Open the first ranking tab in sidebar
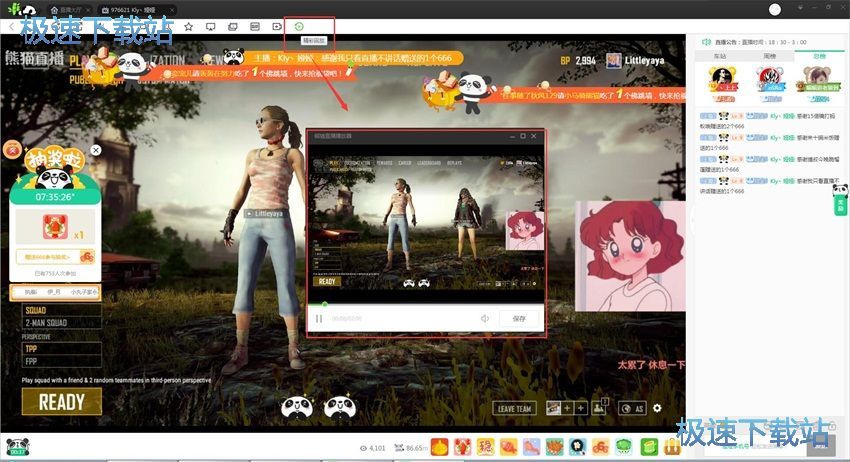The image size is (850, 462). [719, 56]
